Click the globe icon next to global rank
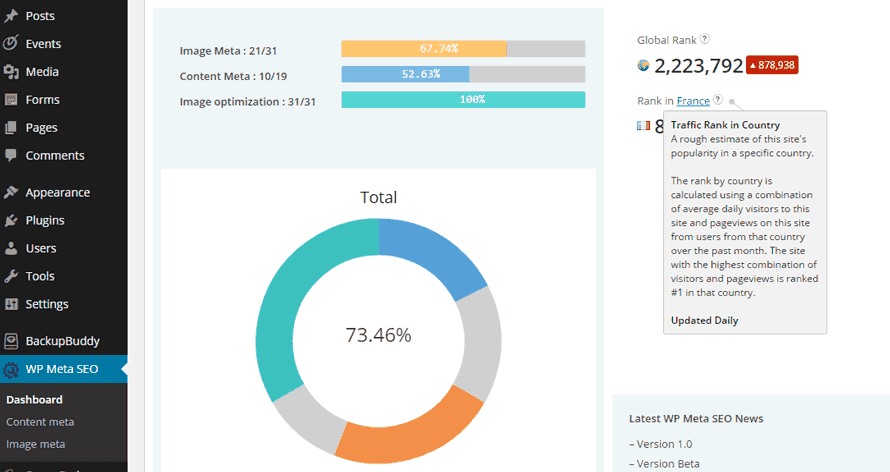The image size is (890, 472). tap(643, 65)
